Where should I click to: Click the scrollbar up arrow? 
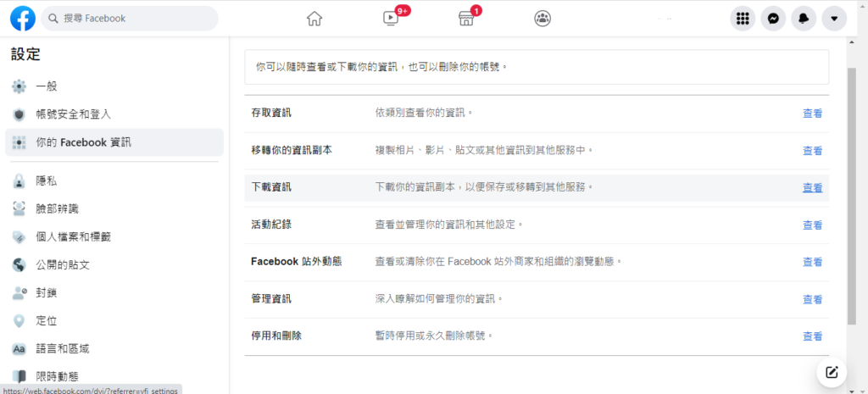point(852,42)
